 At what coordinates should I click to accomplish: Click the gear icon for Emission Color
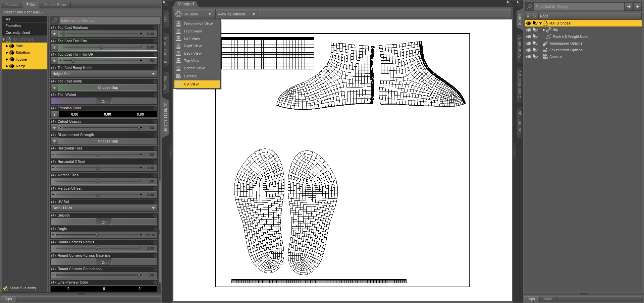(x=155, y=108)
